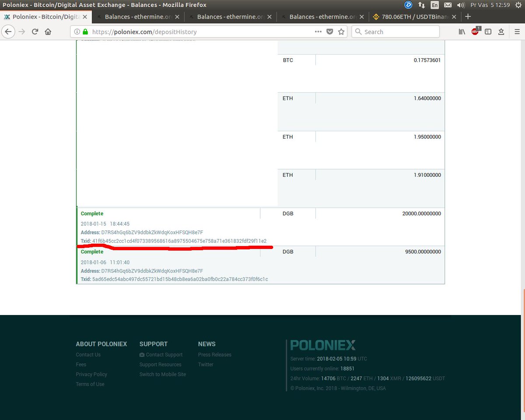
Task: Open the Support Resources link
Action: tap(160, 364)
